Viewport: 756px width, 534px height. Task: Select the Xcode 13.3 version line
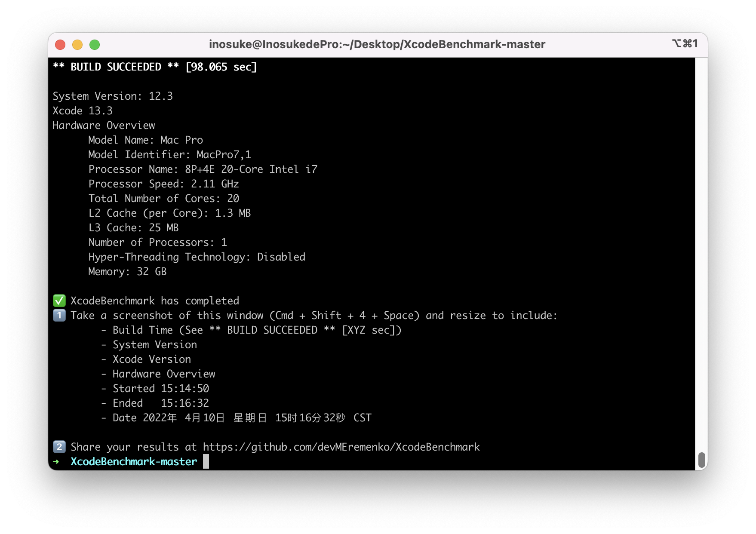point(82,110)
